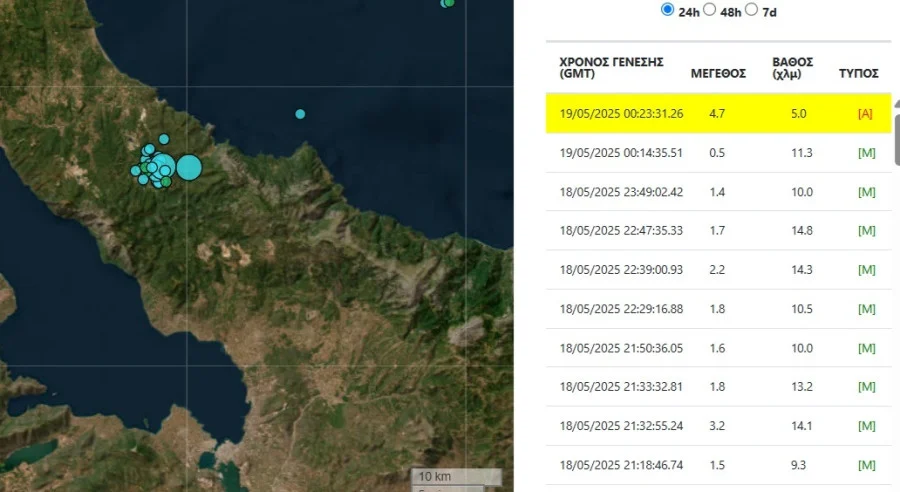Select the 18/05/2025 21:33:32.81 event row
Viewport: 900px width, 492px height.
[718, 386]
